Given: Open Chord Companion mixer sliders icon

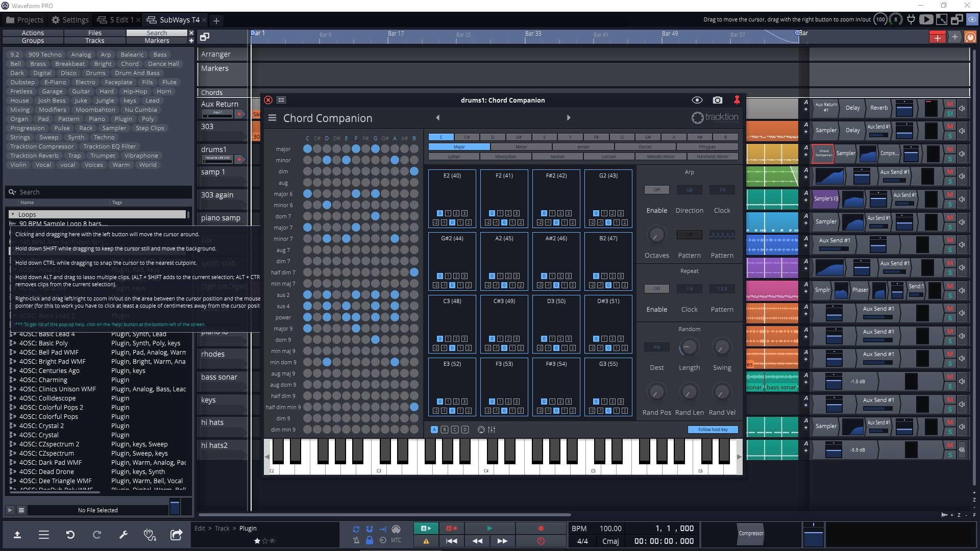Looking at the screenshot, I should (x=492, y=430).
